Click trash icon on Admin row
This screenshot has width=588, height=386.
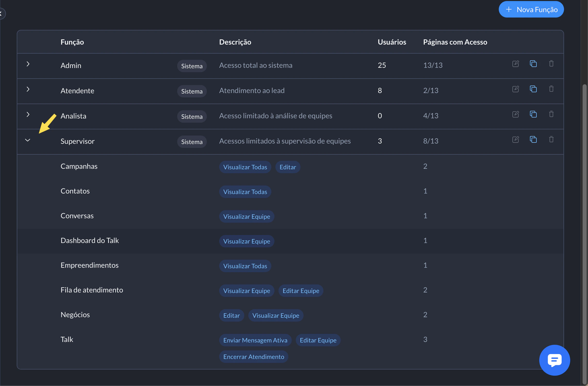[x=551, y=64]
